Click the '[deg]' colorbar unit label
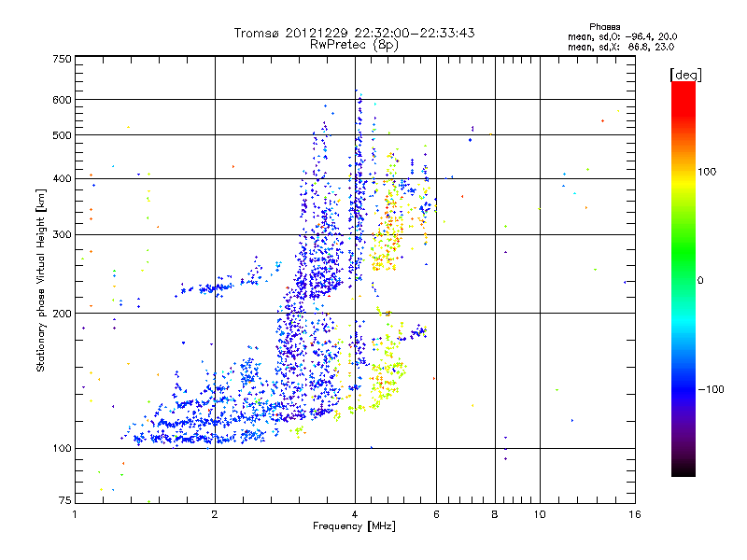The image size is (747, 560). coord(685,75)
